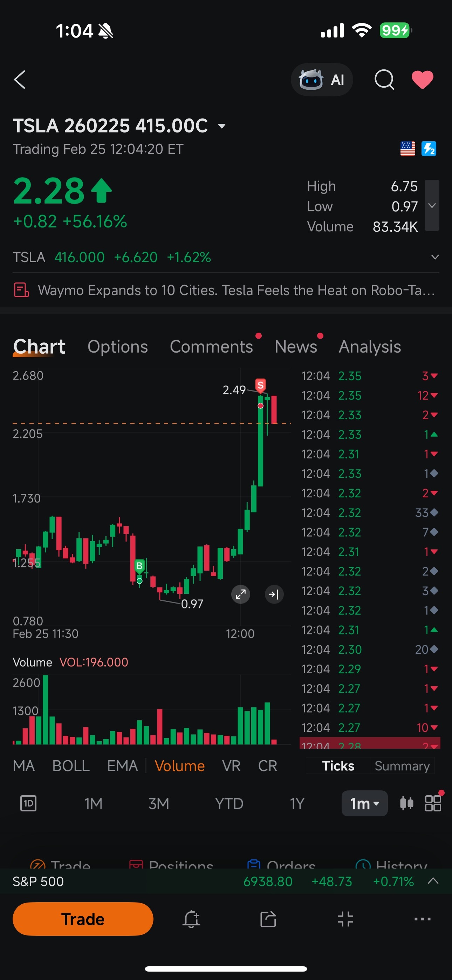
Task: Show the Ticks list
Action: point(338,766)
